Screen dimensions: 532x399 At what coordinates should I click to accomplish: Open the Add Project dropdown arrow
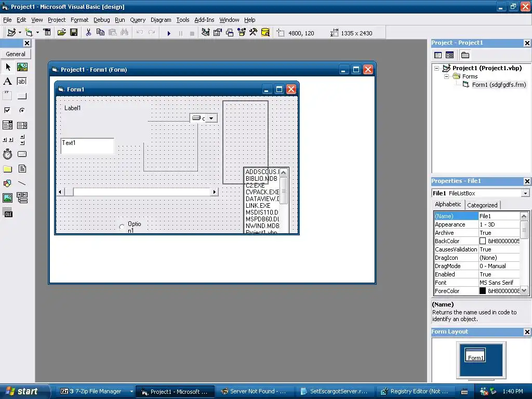(20, 33)
